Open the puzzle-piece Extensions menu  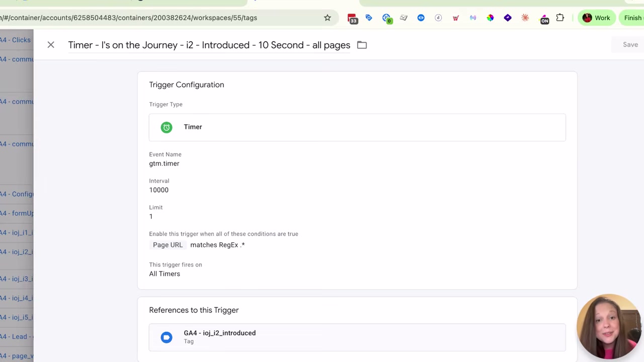(x=560, y=18)
